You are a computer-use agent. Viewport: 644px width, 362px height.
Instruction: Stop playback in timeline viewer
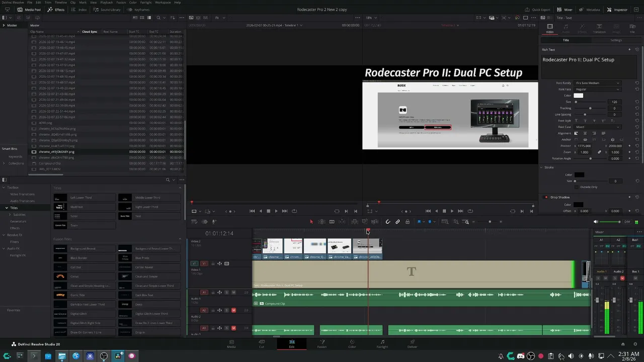pyautogui.click(x=444, y=211)
